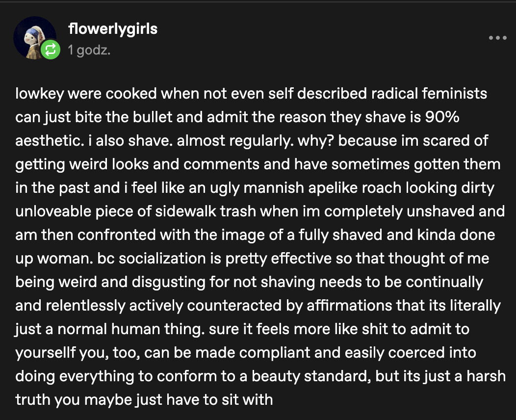Click the line starting 'and relentlessly actively counteracted'
This screenshot has width=516, height=420.
click(x=258, y=306)
